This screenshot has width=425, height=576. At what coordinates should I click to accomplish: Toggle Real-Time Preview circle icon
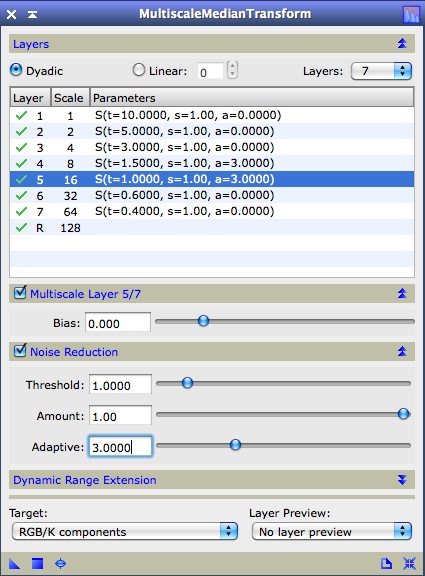60,563
